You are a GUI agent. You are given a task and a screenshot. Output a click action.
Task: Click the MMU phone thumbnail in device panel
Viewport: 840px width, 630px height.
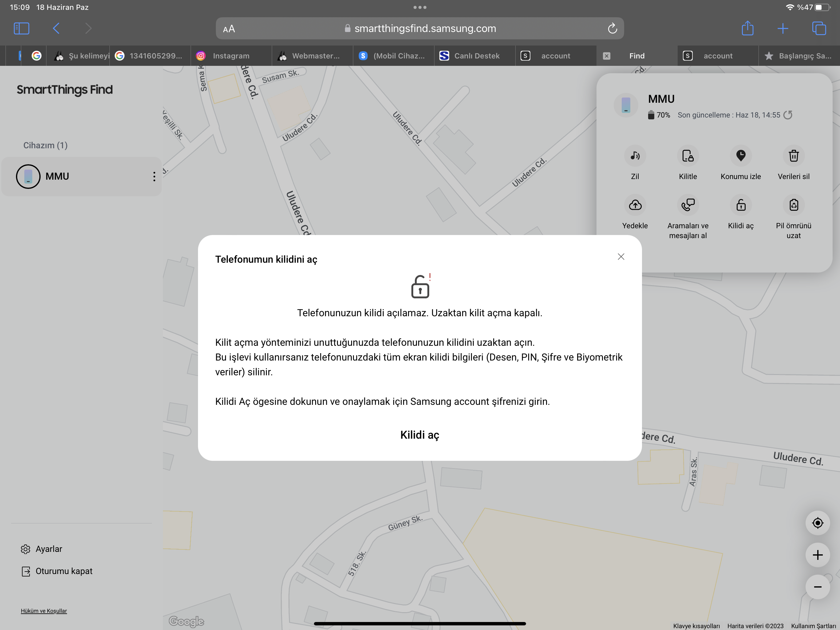tap(626, 105)
